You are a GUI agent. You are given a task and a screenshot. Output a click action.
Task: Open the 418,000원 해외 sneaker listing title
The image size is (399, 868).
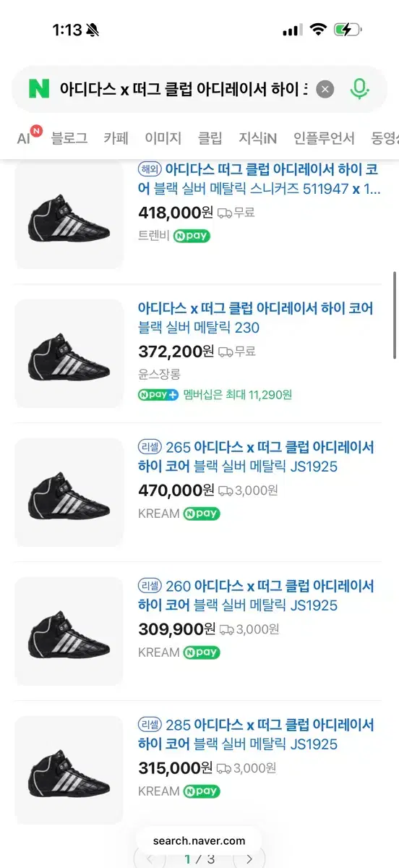pos(259,179)
